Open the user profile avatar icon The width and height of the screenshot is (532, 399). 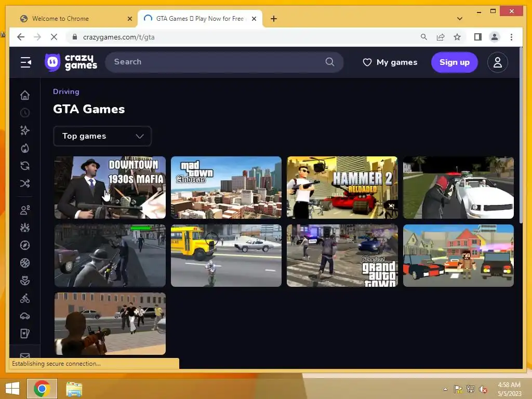(497, 62)
